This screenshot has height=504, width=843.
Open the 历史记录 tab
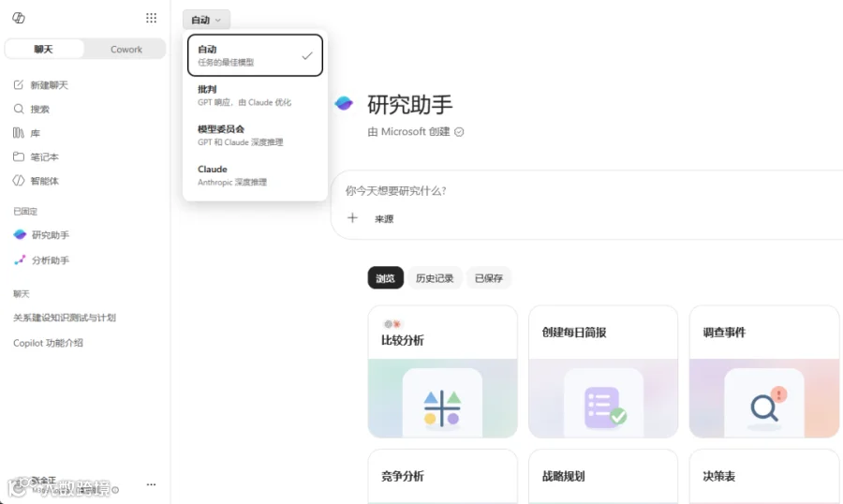(435, 278)
